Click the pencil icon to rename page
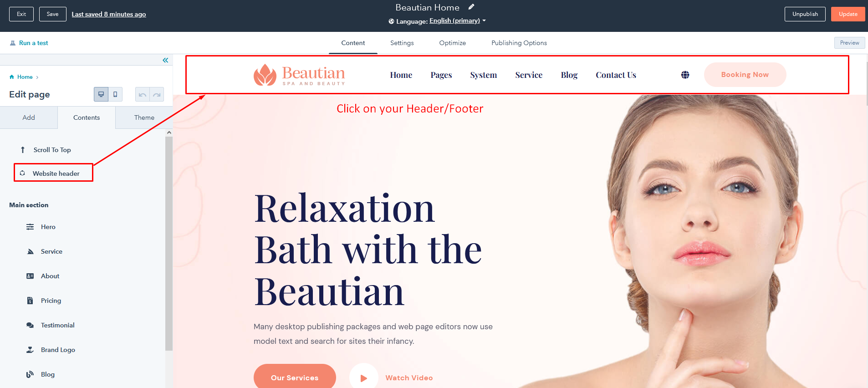The height and width of the screenshot is (388, 868). pyautogui.click(x=471, y=7)
